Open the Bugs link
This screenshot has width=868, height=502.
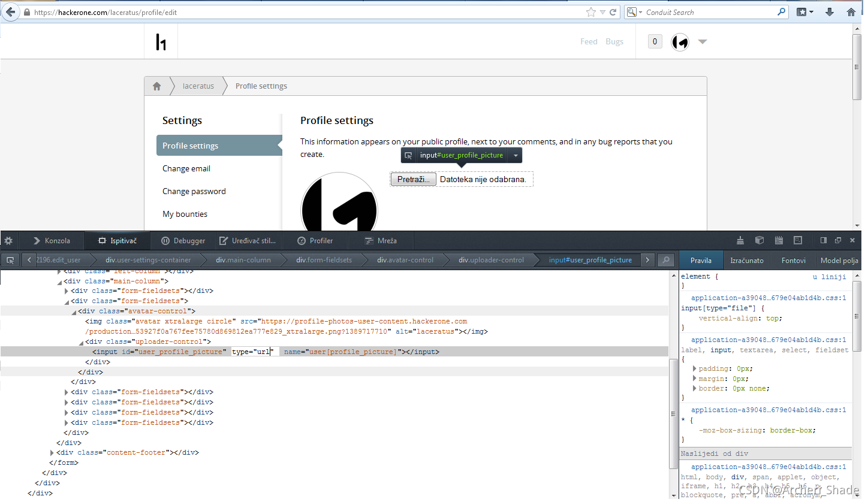pos(614,41)
